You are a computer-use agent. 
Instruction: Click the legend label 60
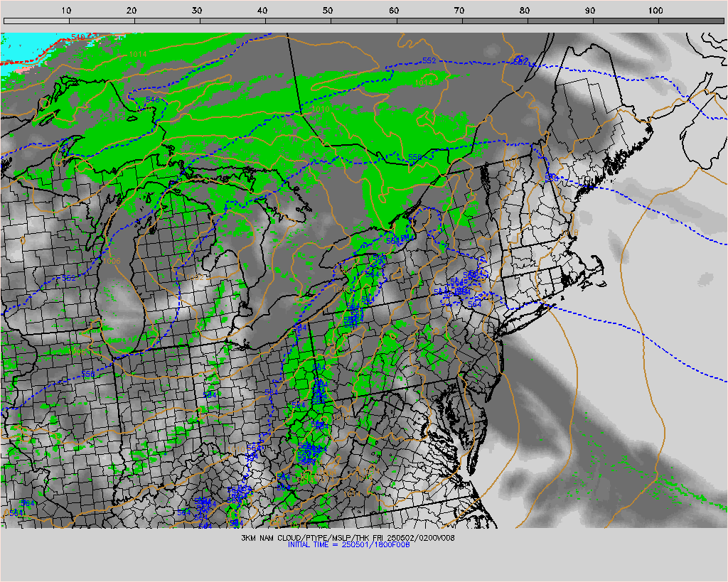click(394, 10)
